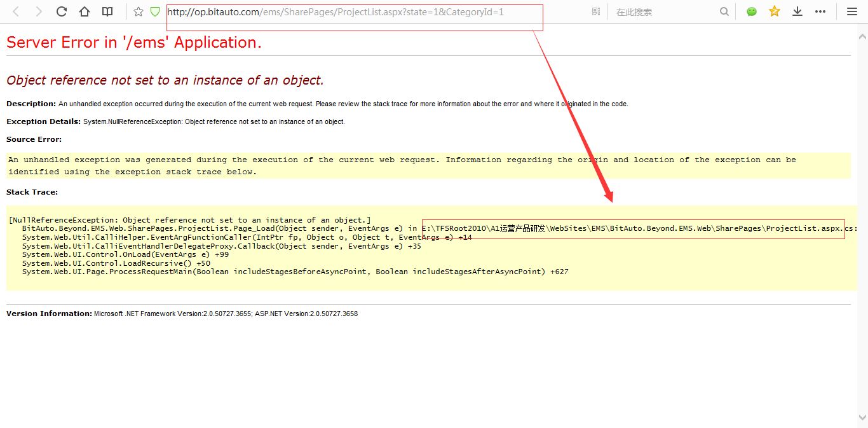Click the "CalliHelper.EventArgFunctionCaller" trace line
868x428 pixels.
(x=247, y=237)
